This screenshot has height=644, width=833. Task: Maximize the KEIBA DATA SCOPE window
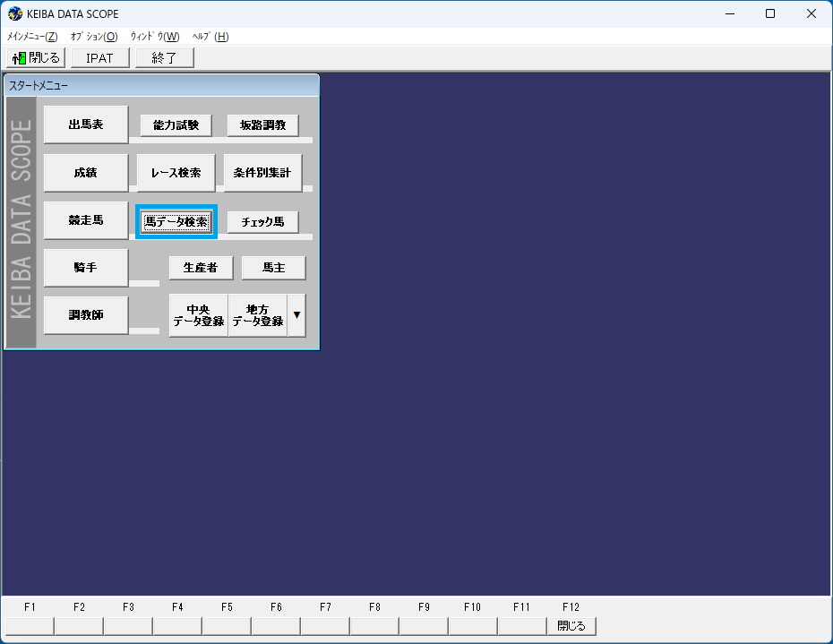click(x=770, y=13)
